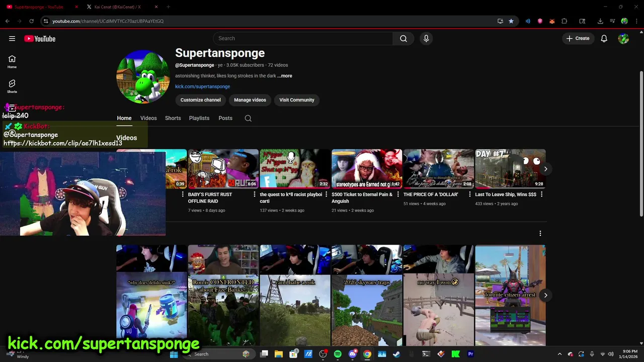Close the Kai Cenat X tab
The width and height of the screenshot is (644, 362).
[x=156, y=7]
